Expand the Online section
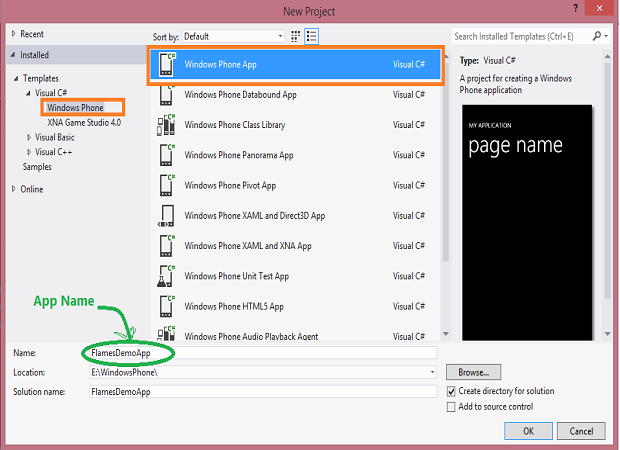Screen dimensions: 620x450 (x=13, y=189)
